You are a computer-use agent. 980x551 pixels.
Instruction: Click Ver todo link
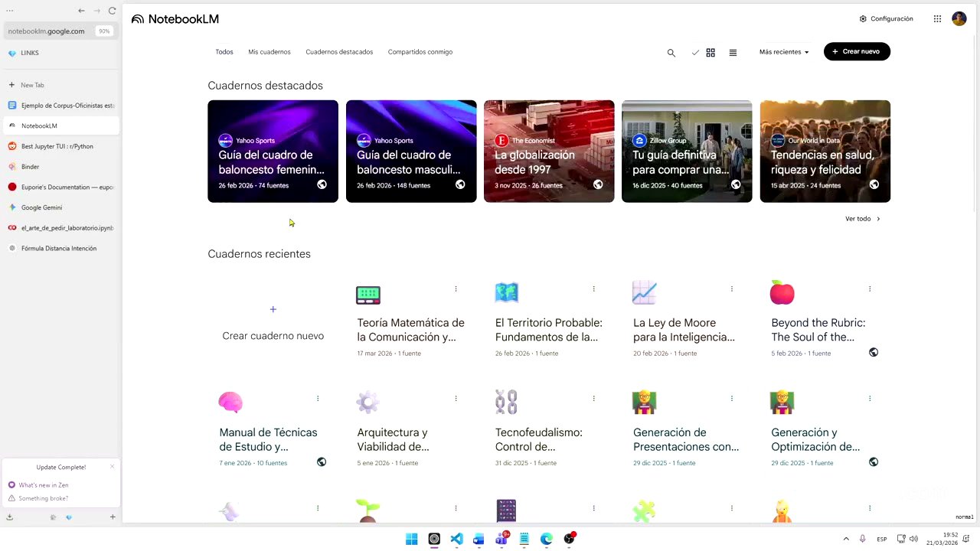[863, 219]
